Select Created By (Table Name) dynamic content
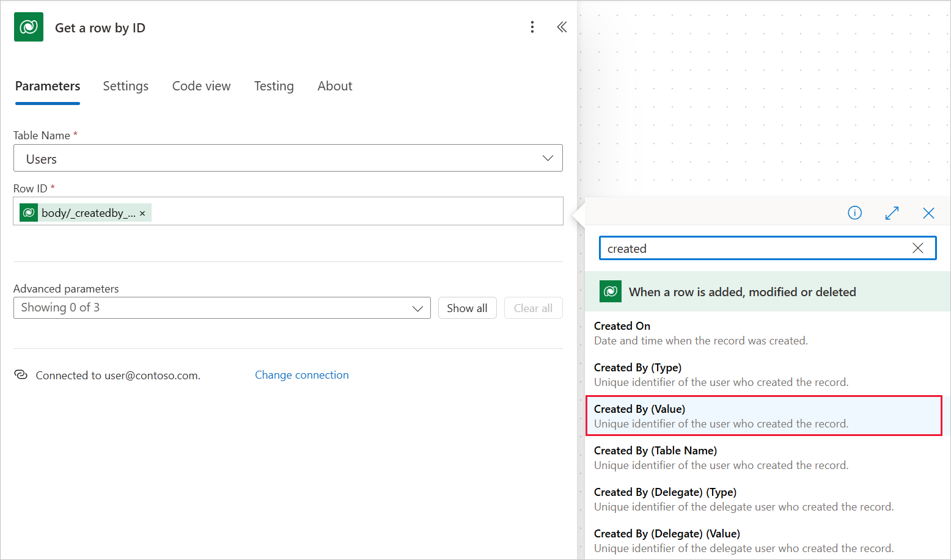This screenshot has height=560, width=951. click(x=764, y=458)
